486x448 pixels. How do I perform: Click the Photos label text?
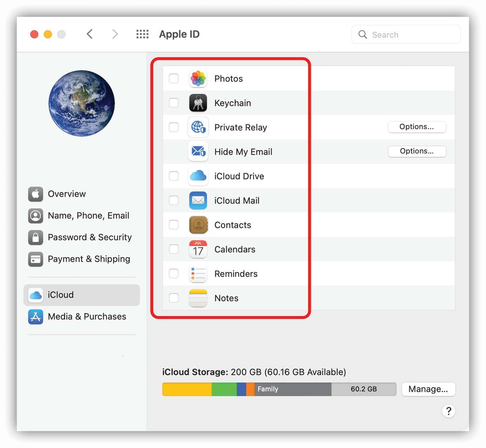tap(228, 78)
